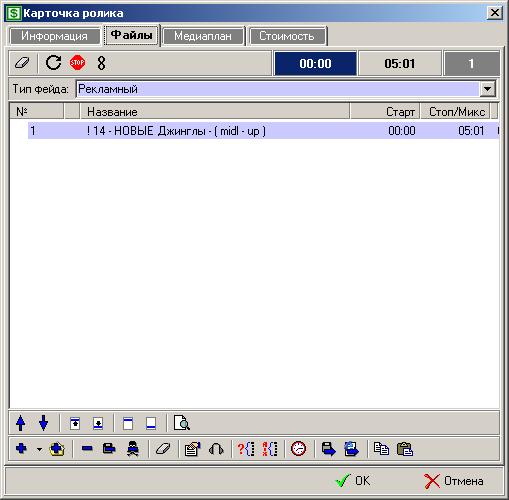Click the masked person figure icon

133,449
